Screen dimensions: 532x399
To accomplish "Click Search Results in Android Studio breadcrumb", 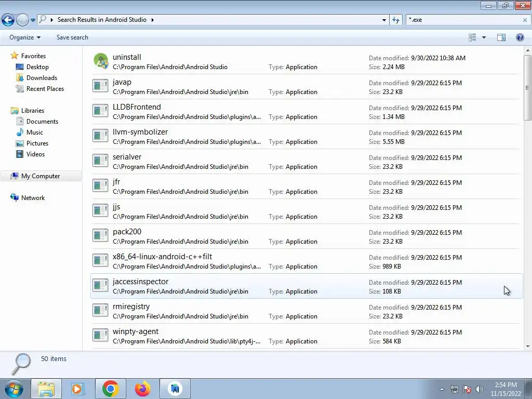I will [102, 20].
